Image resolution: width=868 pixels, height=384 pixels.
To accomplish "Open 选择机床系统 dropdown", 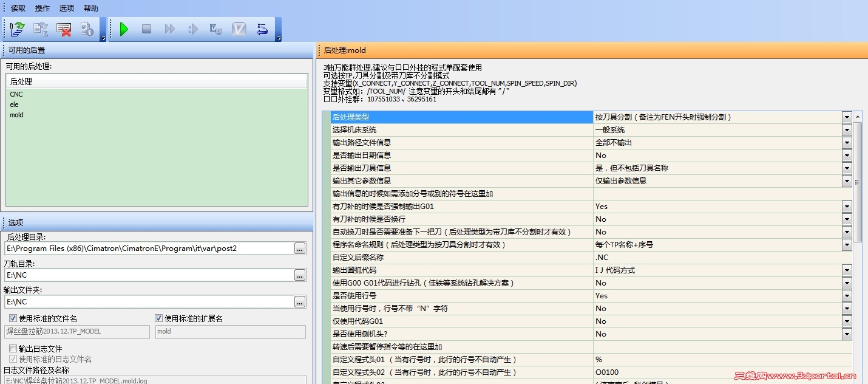I will click(x=847, y=130).
